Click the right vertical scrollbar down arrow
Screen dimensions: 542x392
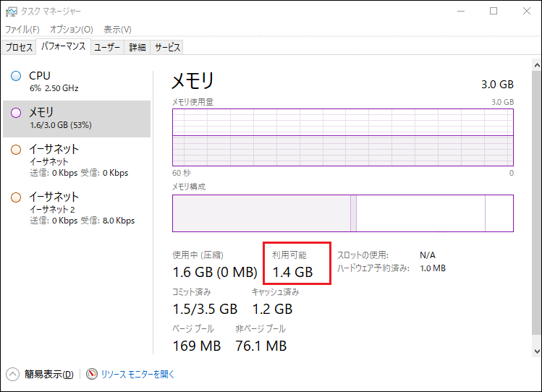pos(536,351)
